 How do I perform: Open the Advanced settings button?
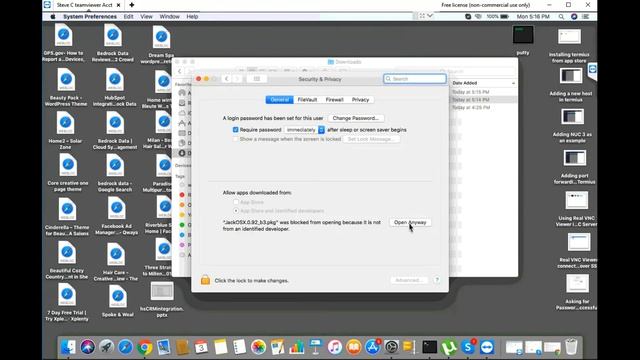pyautogui.click(x=409, y=280)
